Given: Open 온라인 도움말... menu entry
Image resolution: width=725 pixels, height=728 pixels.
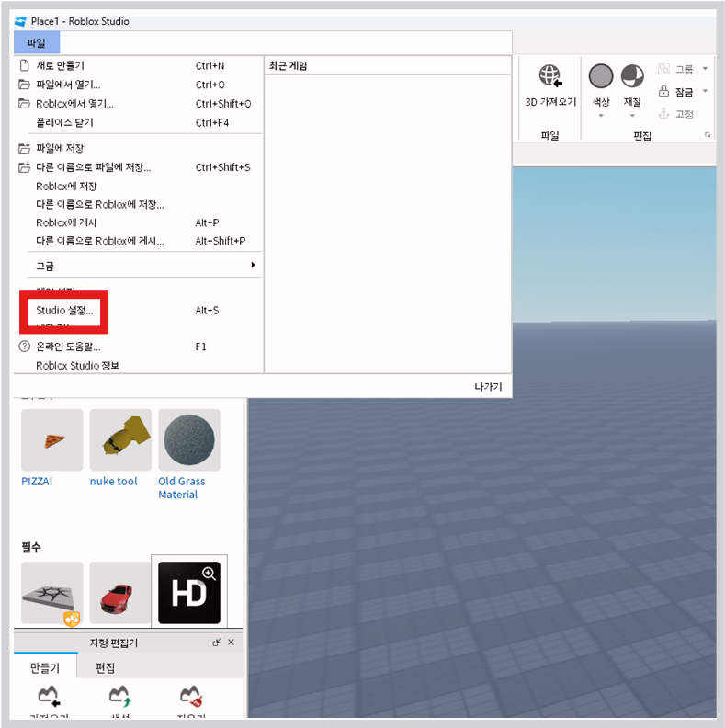Looking at the screenshot, I should click(138, 347).
